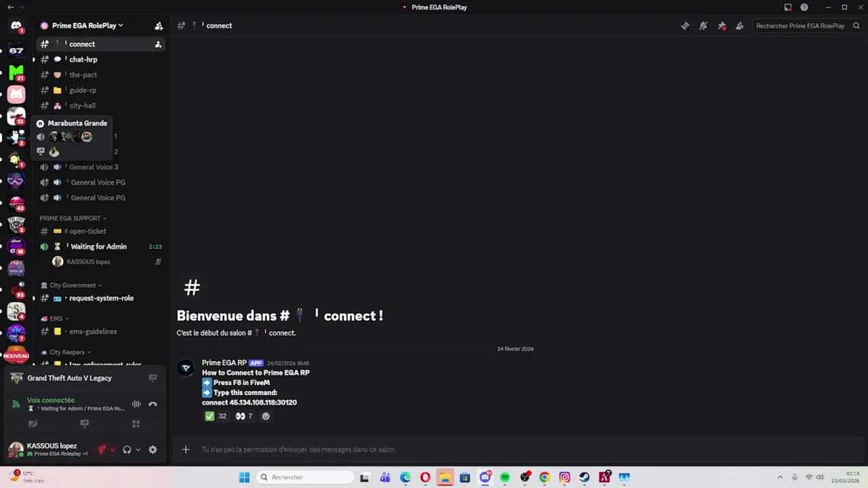Open the Threads icon in channel header
Viewport: 868px width, 488px height.
click(x=685, y=26)
